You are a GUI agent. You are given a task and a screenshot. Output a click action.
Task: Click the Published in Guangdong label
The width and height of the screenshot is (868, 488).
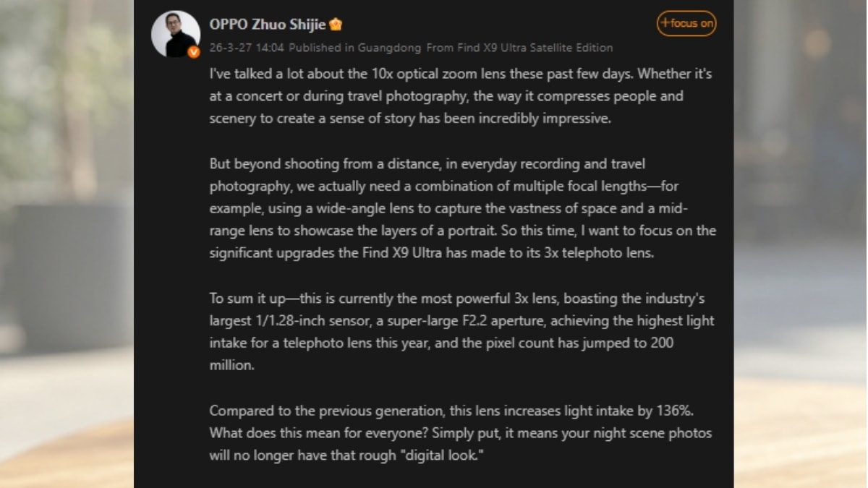[354, 48]
